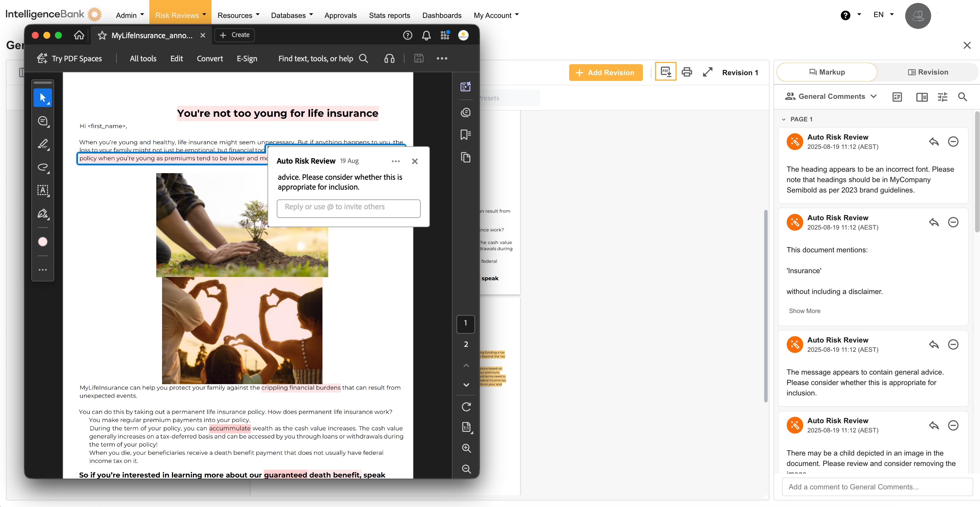Viewport: 980px width, 507px height.
Task: Open the Risk Reviews dropdown menu
Action: (x=180, y=15)
